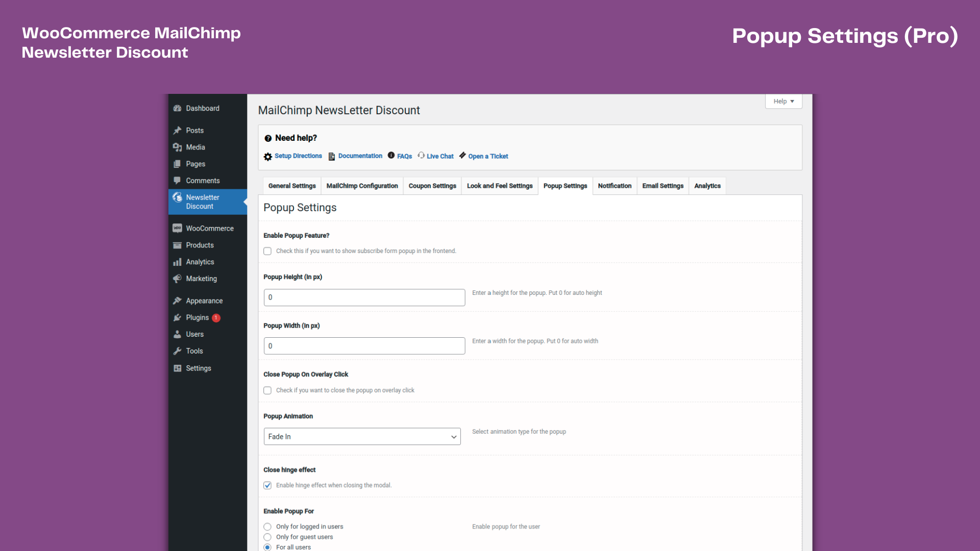The width and height of the screenshot is (980, 551).
Task: Click the Plugins plug icon
Action: [177, 318]
